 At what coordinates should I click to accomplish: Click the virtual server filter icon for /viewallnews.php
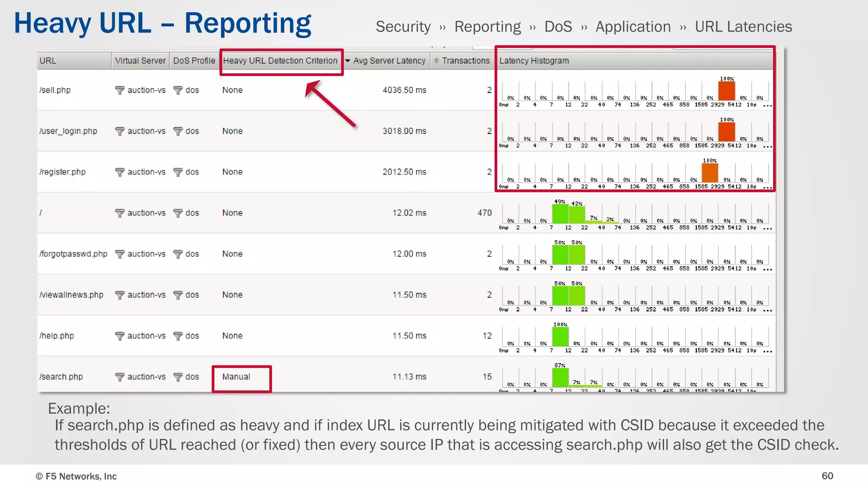[x=120, y=295]
